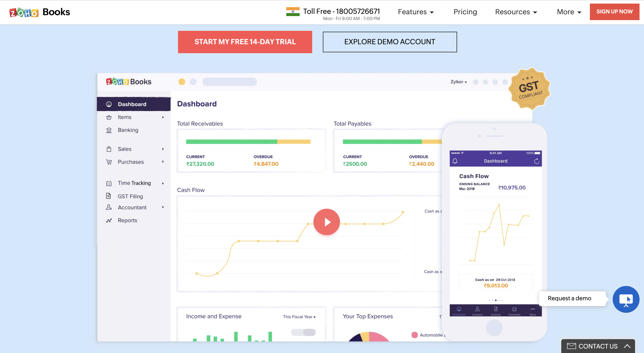Click the ₹9,013.00 cash amount on phone
The width and height of the screenshot is (644, 353).
pyautogui.click(x=496, y=286)
